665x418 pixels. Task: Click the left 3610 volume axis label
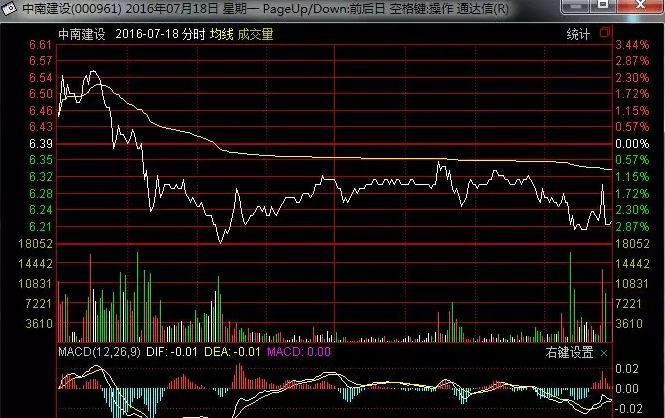coord(39,324)
